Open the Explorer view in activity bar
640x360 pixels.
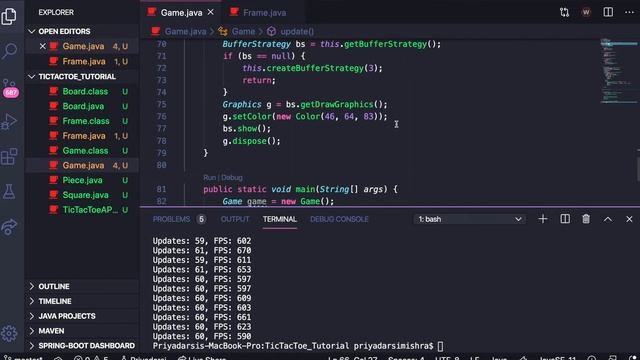click(x=9, y=16)
